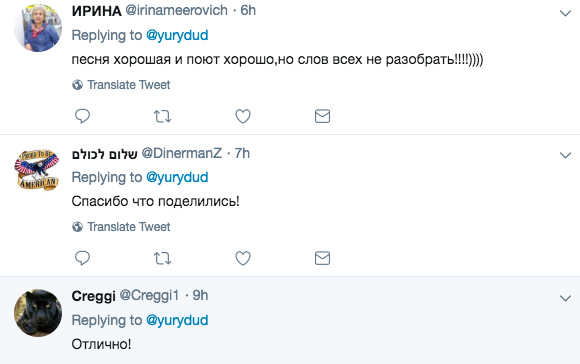The image size is (580, 364).
Task: Open the Creggi display name
Action: tap(94, 296)
